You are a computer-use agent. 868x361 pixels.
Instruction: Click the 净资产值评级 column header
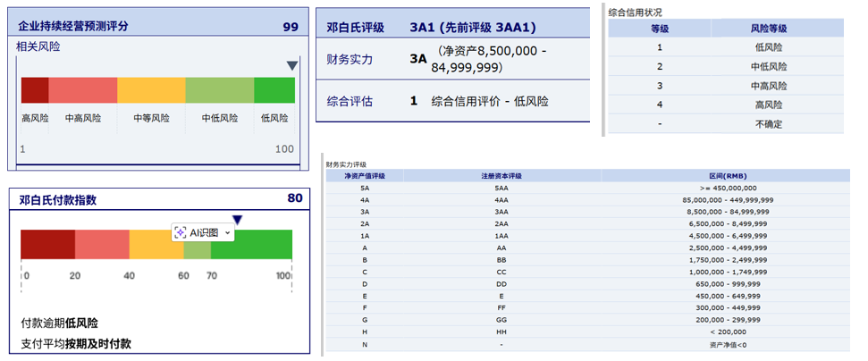click(x=364, y=176)
